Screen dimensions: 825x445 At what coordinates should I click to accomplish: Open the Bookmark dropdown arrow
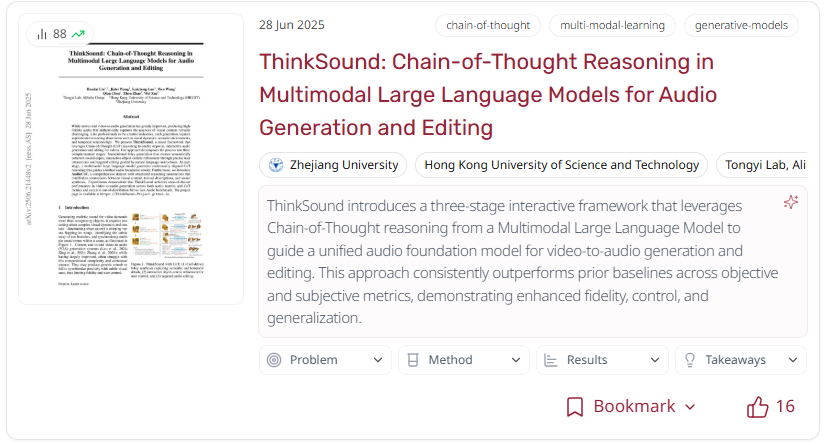point(689,407)
